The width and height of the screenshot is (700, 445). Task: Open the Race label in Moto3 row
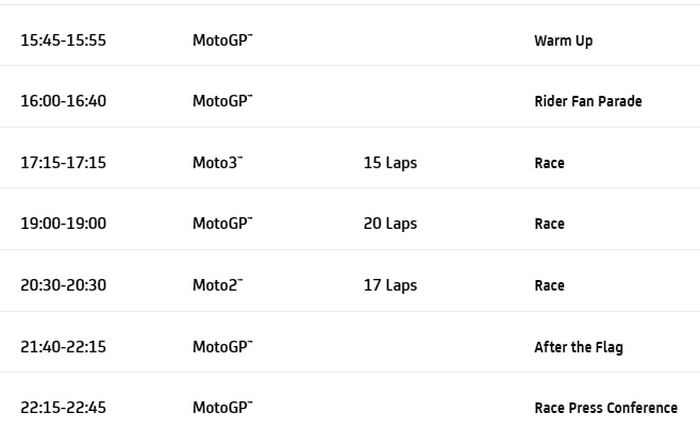pos(549,163)
